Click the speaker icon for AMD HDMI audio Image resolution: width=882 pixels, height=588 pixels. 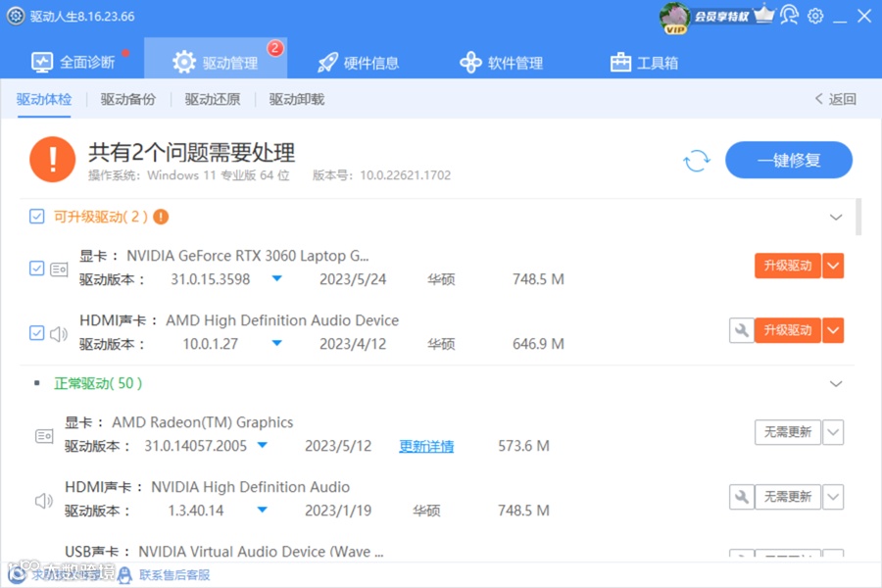click(59, 334)
